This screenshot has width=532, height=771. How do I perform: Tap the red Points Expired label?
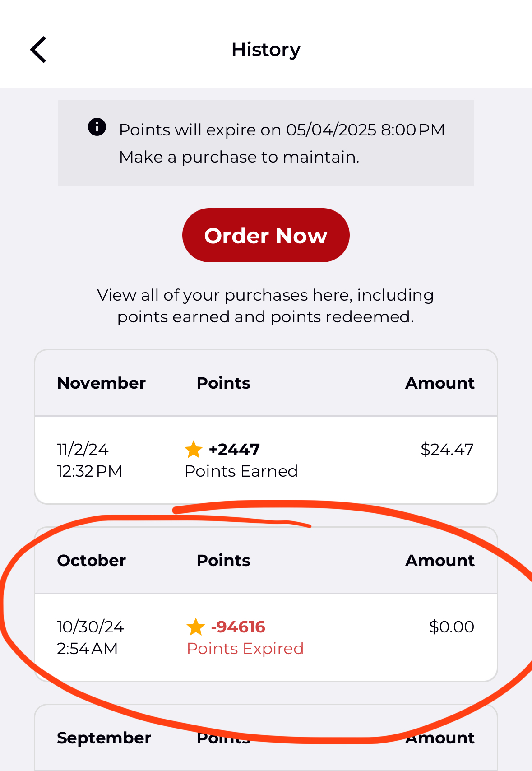[x=245, y=649]
